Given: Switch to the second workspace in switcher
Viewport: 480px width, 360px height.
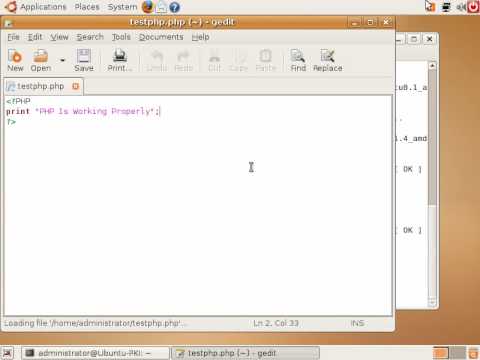Looking at the screenshot, I should (458, 353).
